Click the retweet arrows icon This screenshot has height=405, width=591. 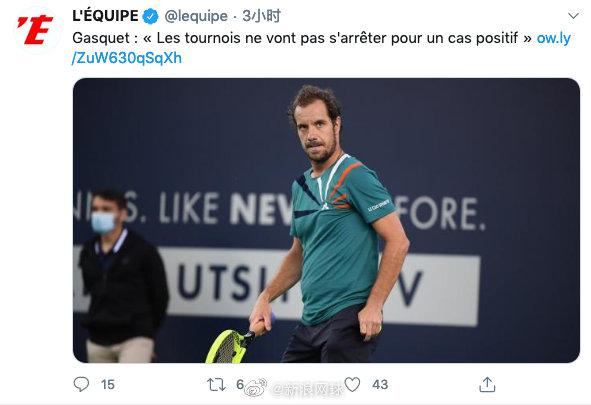(216, 385)
